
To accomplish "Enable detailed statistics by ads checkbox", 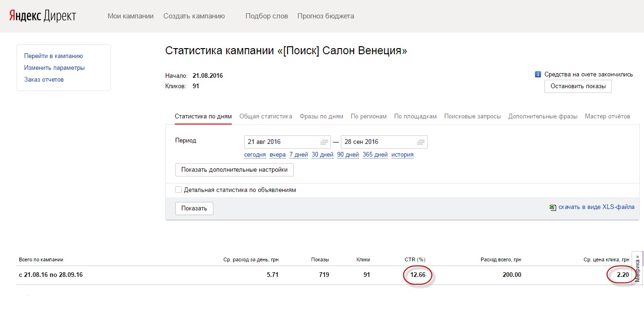I will (178, 190).
